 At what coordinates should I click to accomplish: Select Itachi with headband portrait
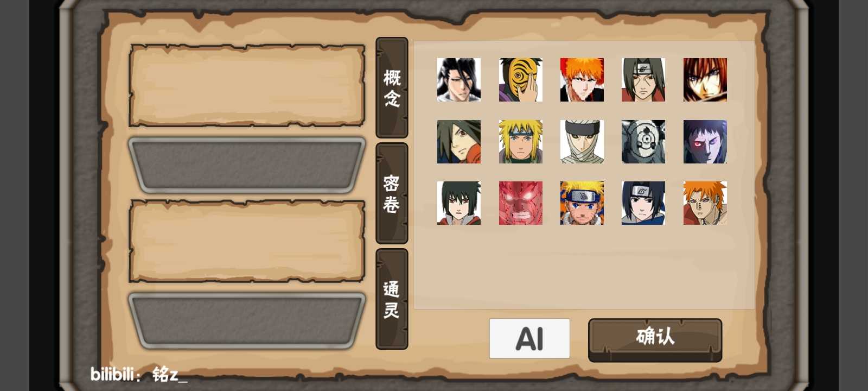pos(643,80)
